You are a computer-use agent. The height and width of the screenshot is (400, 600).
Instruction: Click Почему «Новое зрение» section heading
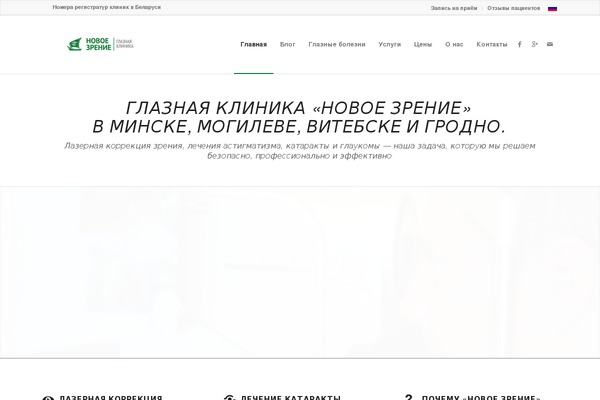pyautogui.click(x=481, y=398)
